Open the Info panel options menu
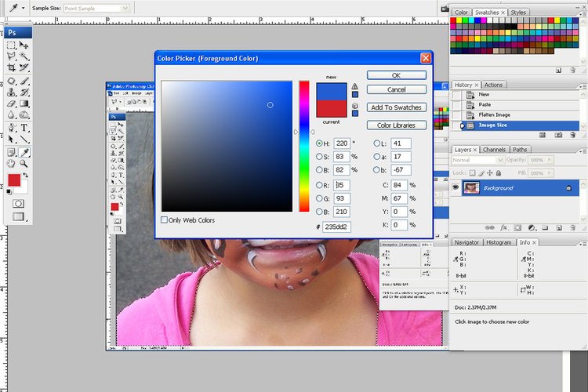This screenshot has height=392, width=588. pos(582,244)
